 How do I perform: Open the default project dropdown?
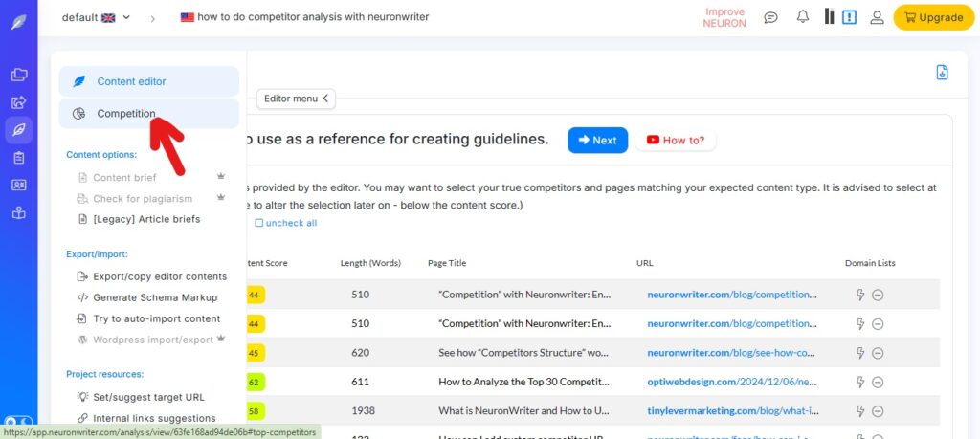97,17
